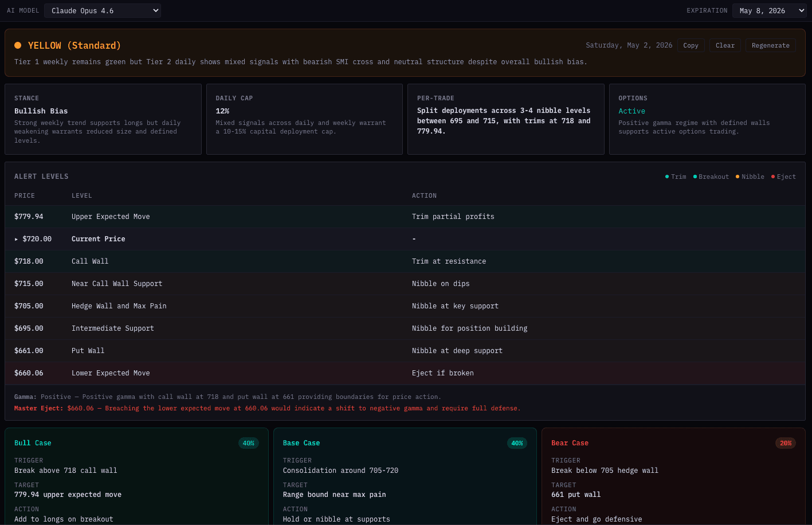
Task: Click the $705.00 price cell
Action: click(x=29, y=306)
